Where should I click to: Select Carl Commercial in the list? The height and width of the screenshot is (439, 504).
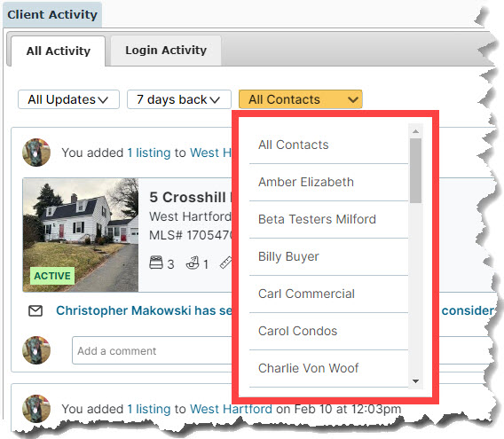click(x=328, y=294)
